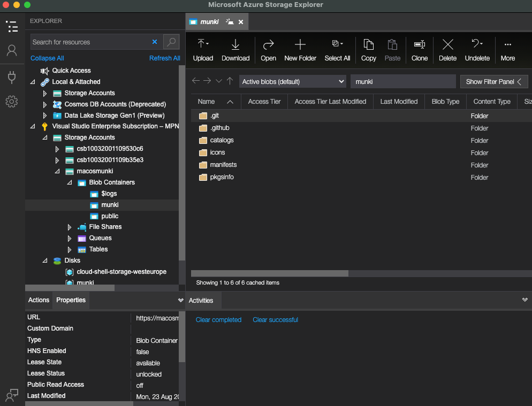Open the Active blobs (default) dropdown
Viewport: 532px width, 406px height.
(x=293, y=82)
